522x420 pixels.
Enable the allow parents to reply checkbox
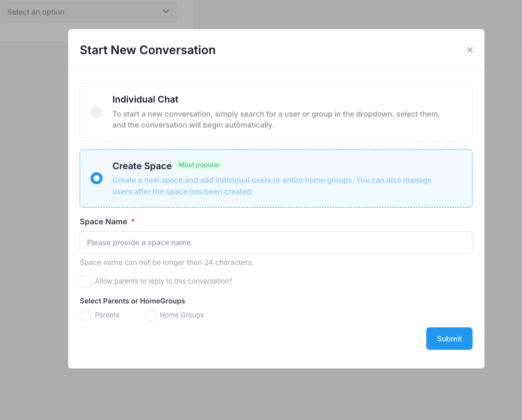coord(85,282)
